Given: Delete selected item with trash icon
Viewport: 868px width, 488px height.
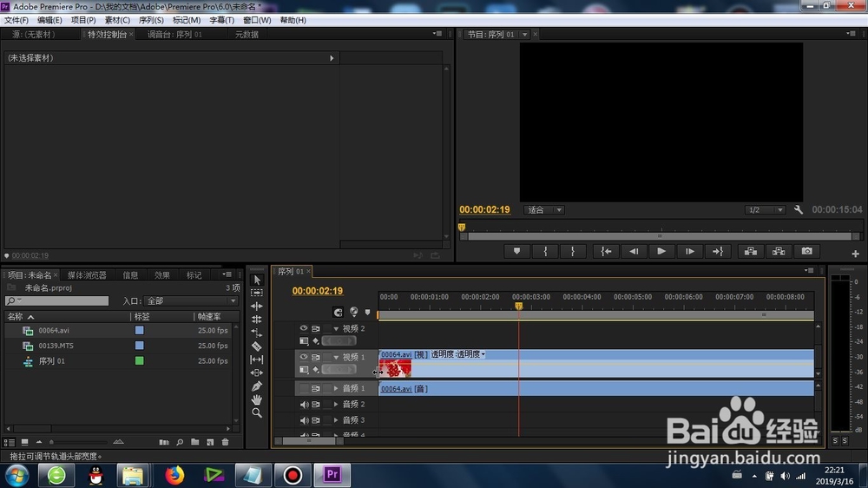Looking at the screenshot, I should (x=226, y=442).
